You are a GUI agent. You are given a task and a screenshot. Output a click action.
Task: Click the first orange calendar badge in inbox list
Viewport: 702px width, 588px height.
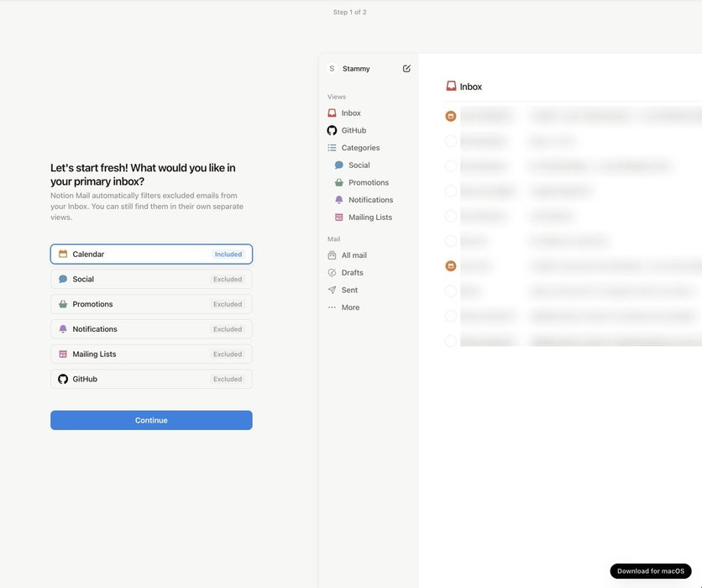coord(451,116)
